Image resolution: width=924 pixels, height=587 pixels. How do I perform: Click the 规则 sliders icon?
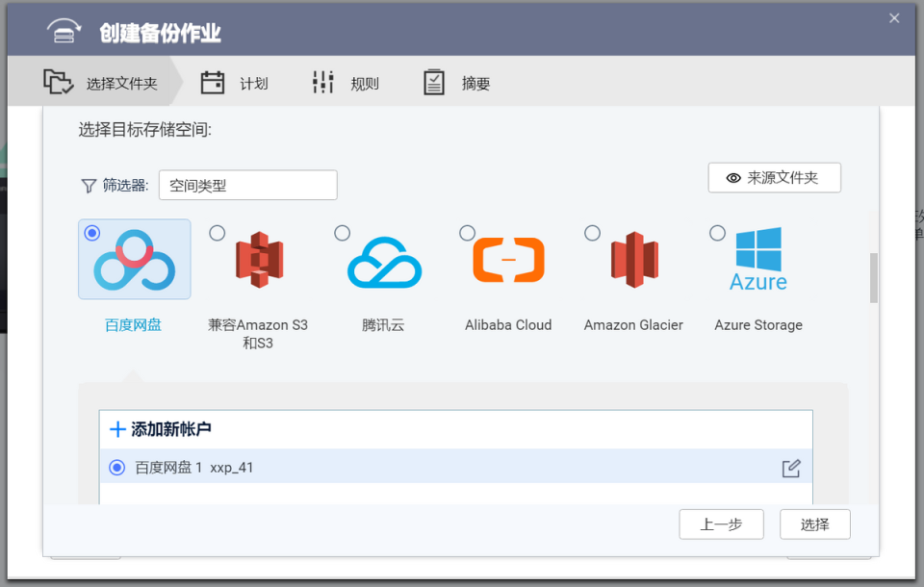tap(323, 82)
